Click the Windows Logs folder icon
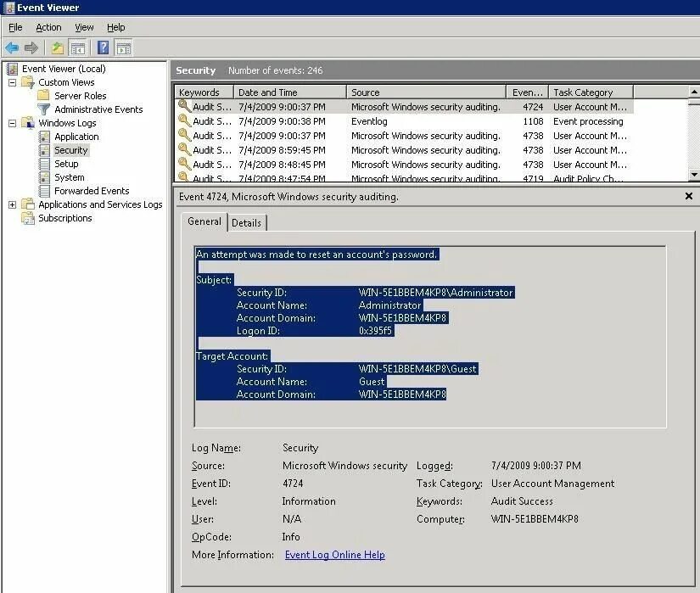Viewport: 700px width, 593px height. (x=28, y=123)
